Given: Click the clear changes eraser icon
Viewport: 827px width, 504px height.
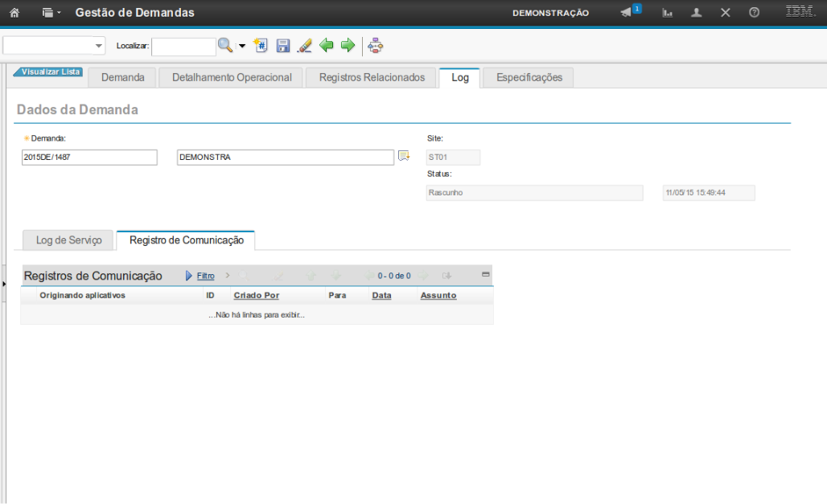Looking at the screenshot, I should coord(304,46).
